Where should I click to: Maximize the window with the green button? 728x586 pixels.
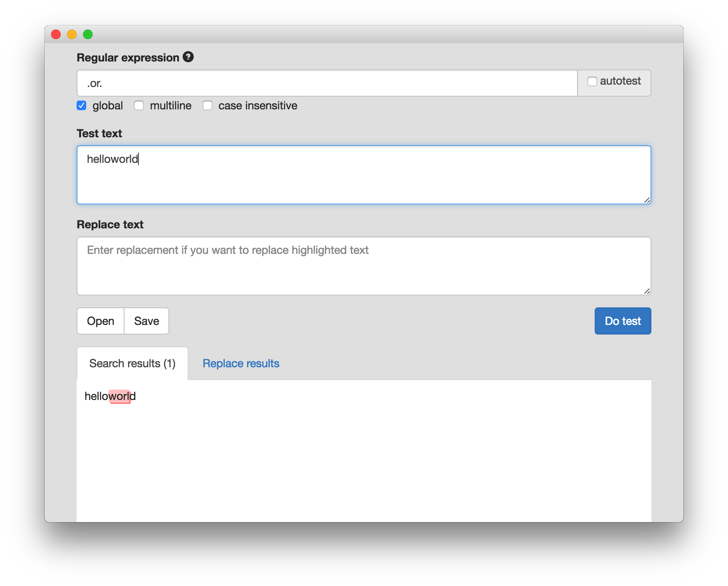click(x=88, y=35)
